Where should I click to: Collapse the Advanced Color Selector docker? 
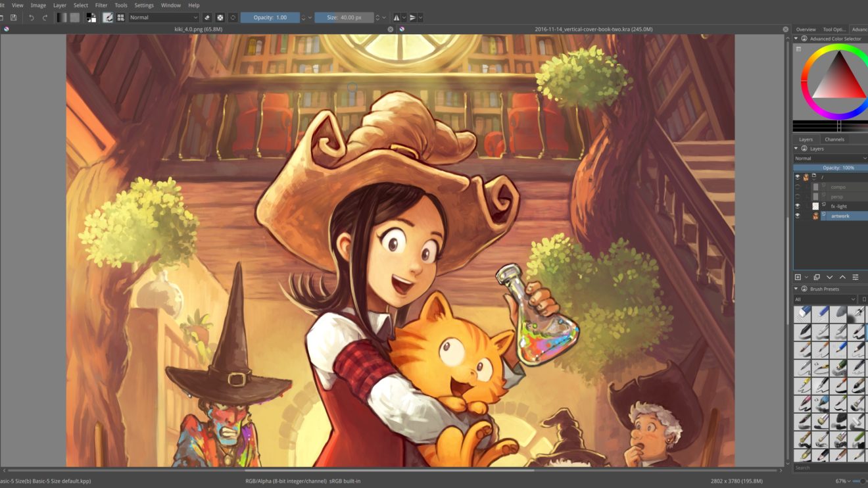(x=796, y=39)
